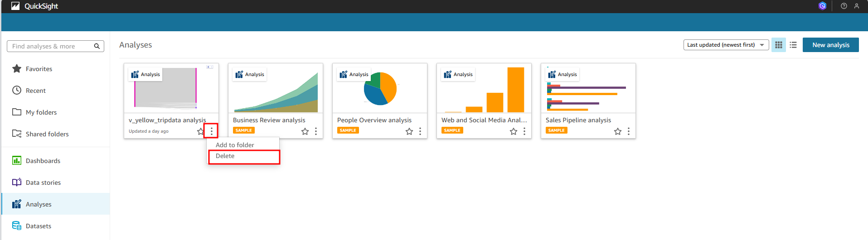Open the help question mark icon
868x240 pixels.
(844, 6)
